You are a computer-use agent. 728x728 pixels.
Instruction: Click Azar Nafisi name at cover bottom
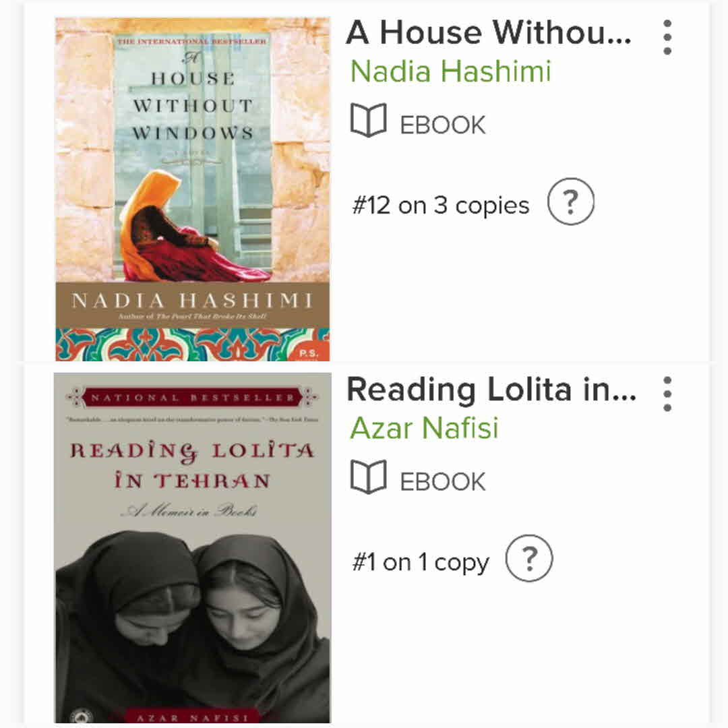point(193,717)
